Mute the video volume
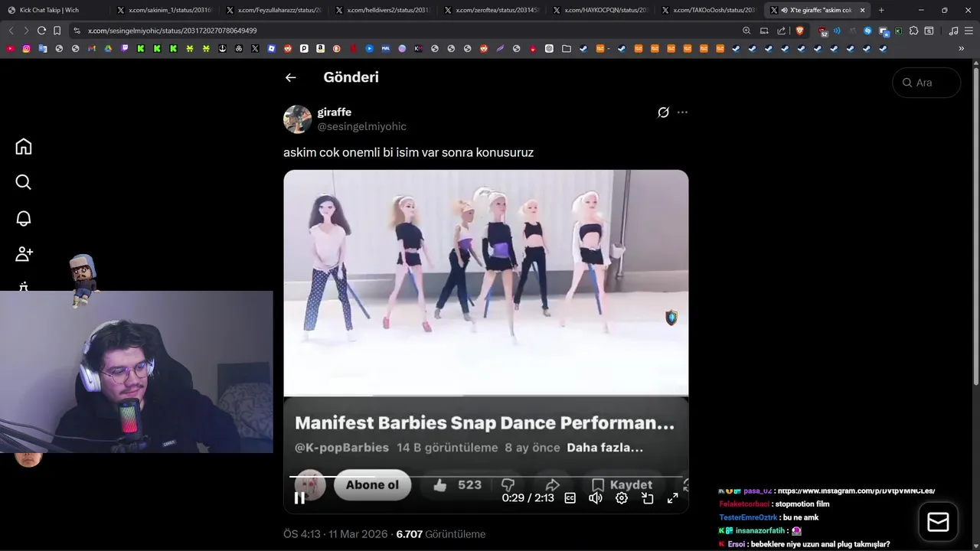The image size is (980, 551). point(595,498)
